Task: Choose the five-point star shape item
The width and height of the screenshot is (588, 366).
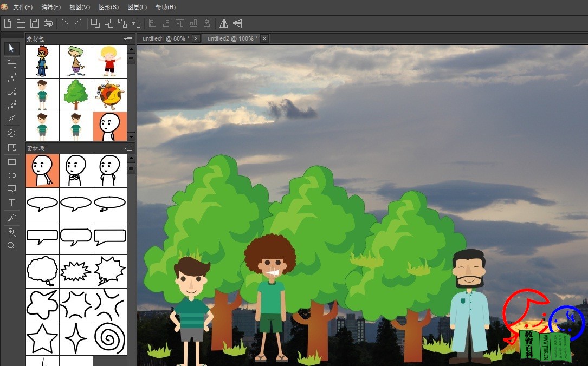Action: point(42,338)
